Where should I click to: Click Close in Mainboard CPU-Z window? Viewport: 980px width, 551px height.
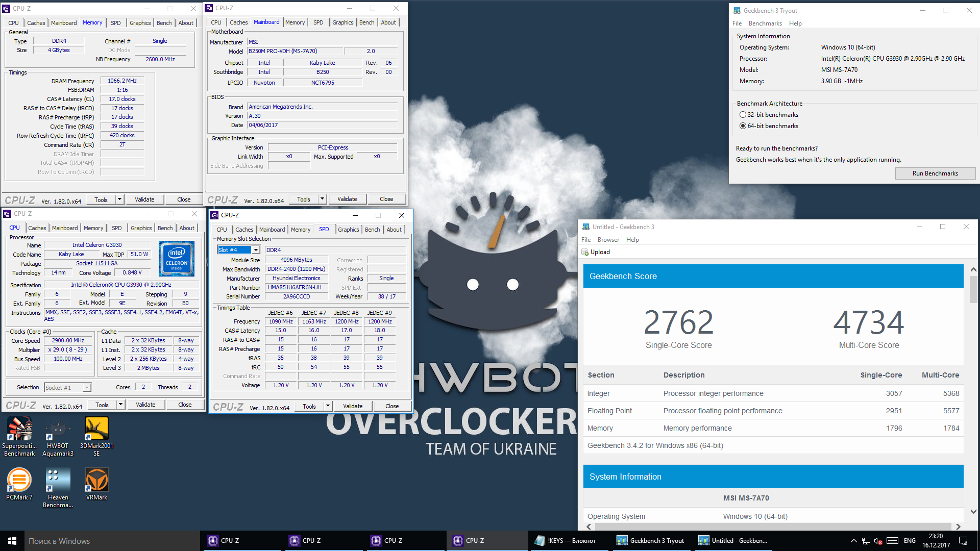[386, 199]
